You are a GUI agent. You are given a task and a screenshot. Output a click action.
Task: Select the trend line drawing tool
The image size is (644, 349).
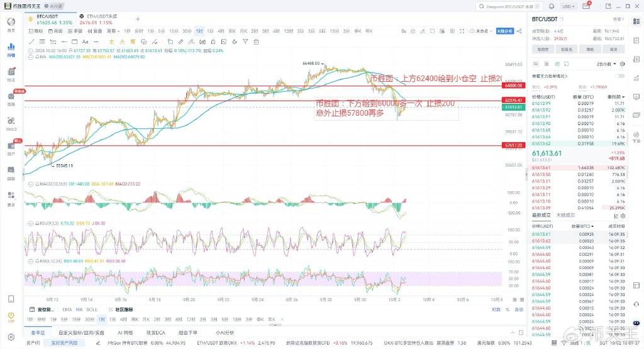(x=31, y=42)
